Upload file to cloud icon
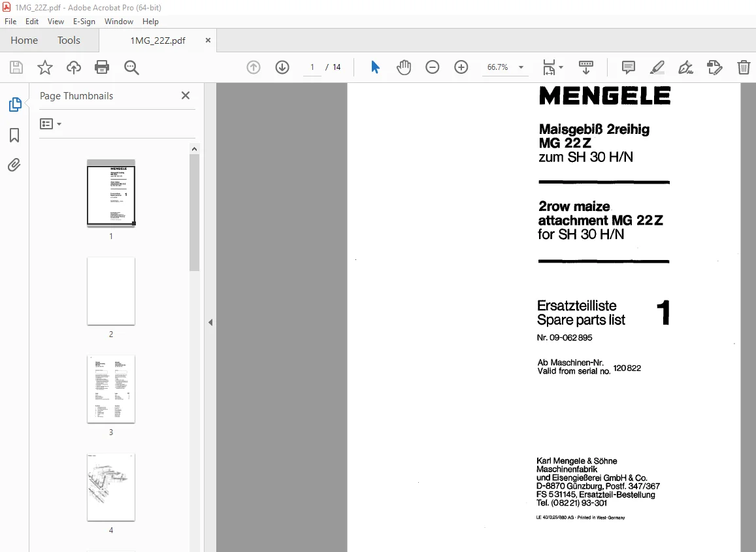Viewport: 756px width, 552px height. pos(74,67)
